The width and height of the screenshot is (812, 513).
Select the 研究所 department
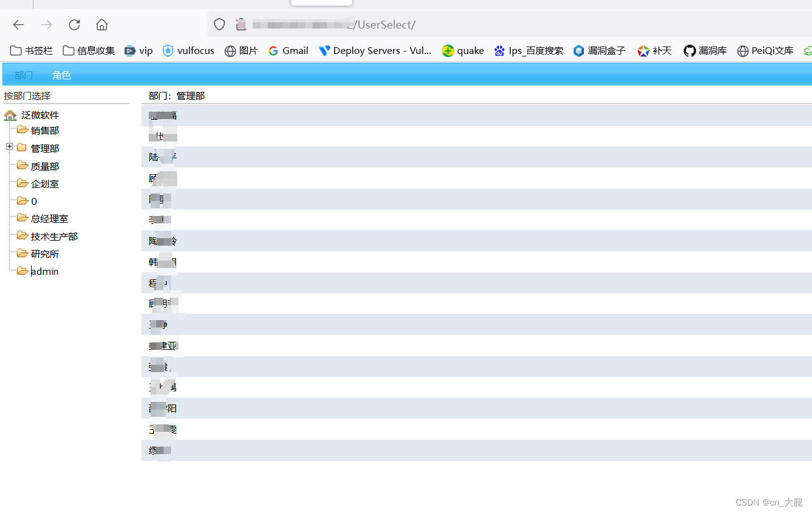click(x=45, y=254)
